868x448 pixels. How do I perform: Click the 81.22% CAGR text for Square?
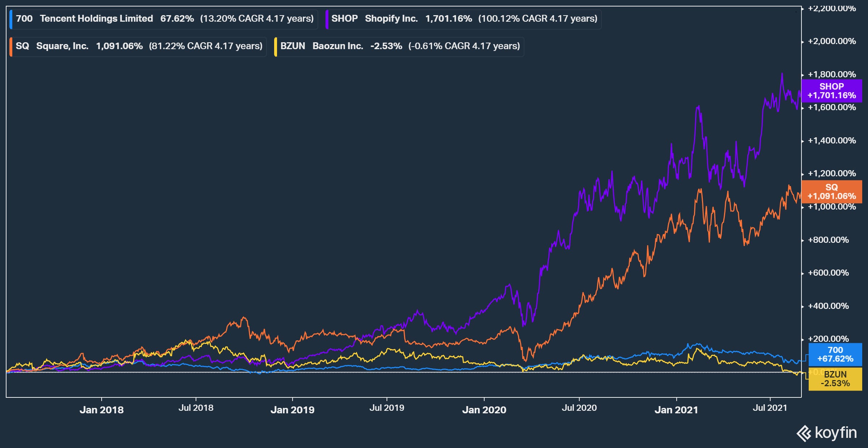coord(206,46)
